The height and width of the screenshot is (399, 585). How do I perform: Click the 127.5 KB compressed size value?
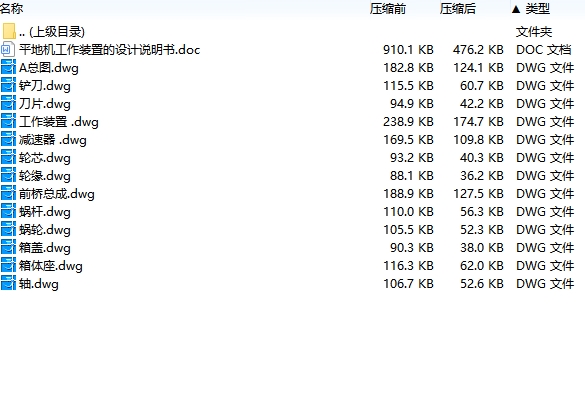(478, 193)
